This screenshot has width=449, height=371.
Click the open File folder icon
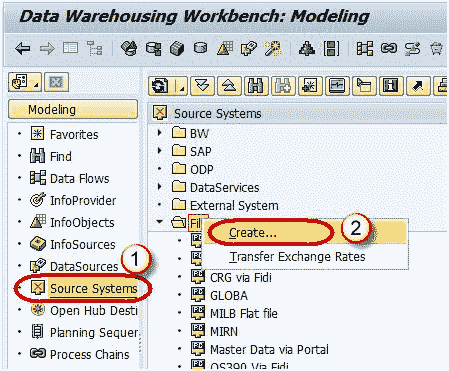click(x=179, y=223)
